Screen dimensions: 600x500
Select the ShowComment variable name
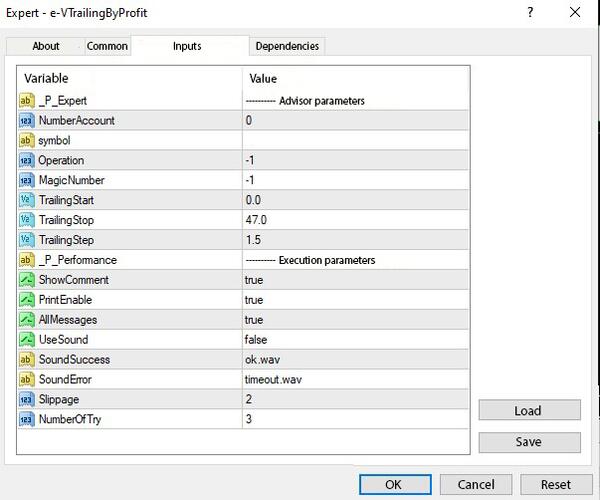tap(73, 280)
